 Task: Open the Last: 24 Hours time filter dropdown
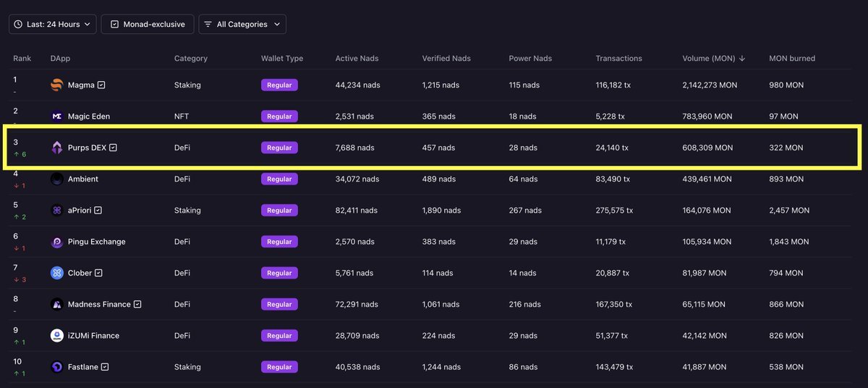point(52,24)
